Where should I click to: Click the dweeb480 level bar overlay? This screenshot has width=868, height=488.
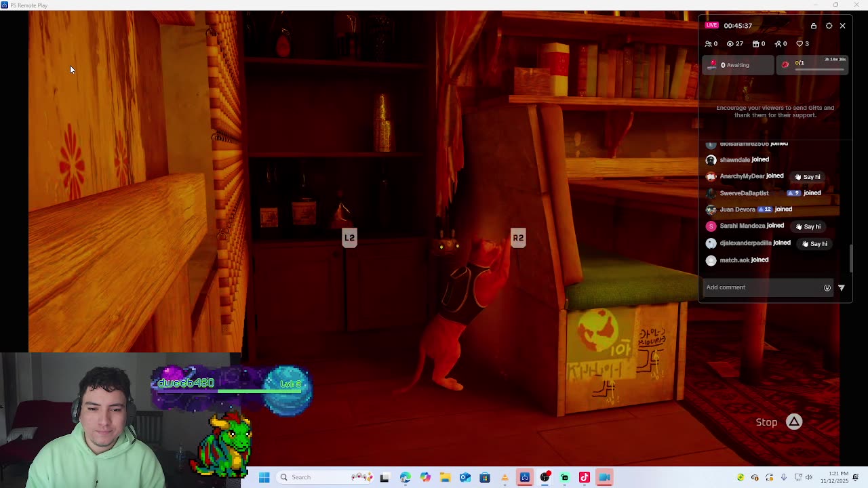click(231, 390)
